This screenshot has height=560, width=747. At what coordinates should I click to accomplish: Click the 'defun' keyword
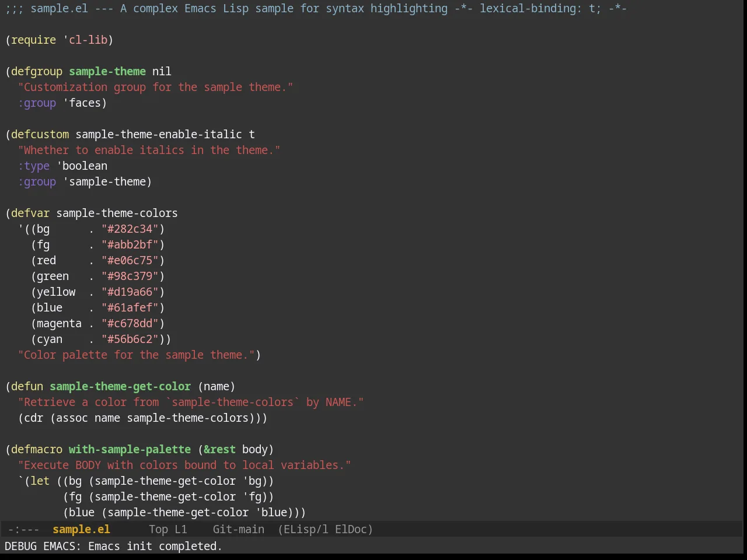pos(27,386)
